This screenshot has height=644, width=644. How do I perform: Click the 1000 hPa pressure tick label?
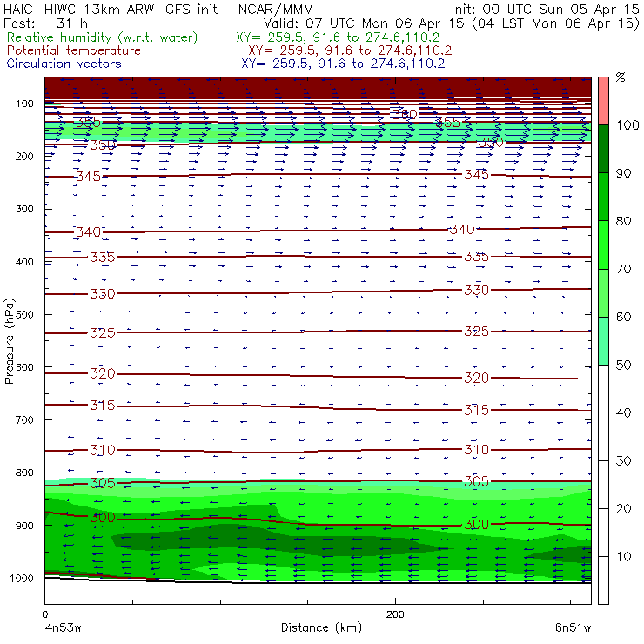[22, 578]
